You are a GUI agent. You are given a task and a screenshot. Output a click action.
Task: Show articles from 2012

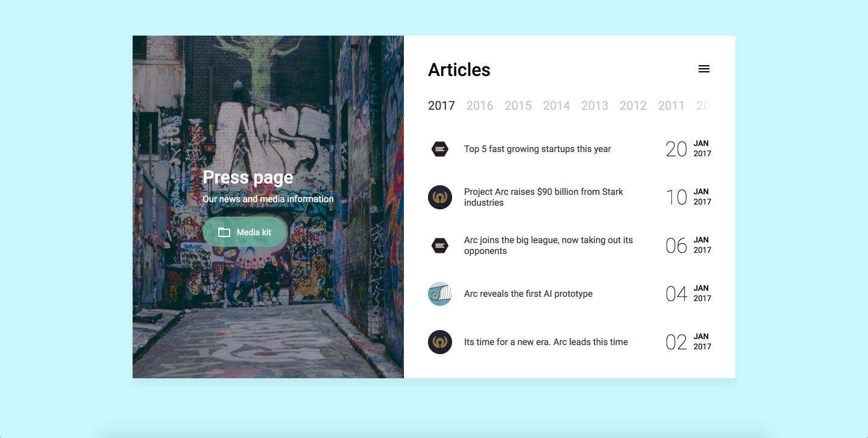click(633, 106)
